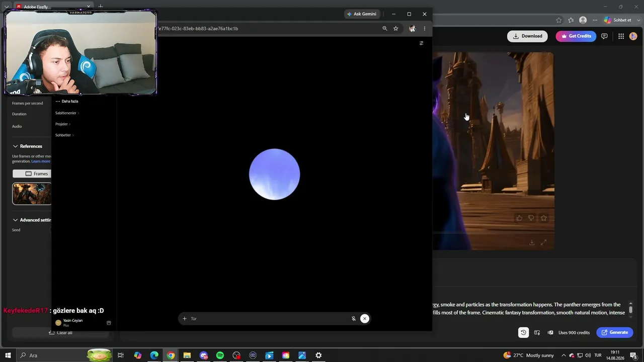This screenshot has height=362, width=644.
Task: Click the Download button in Firefly
Action: coord(527,36)
